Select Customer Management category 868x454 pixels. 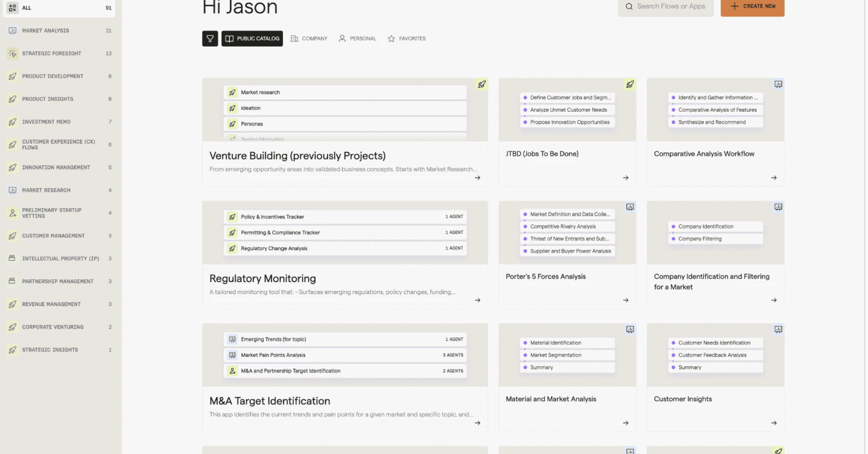59,236
